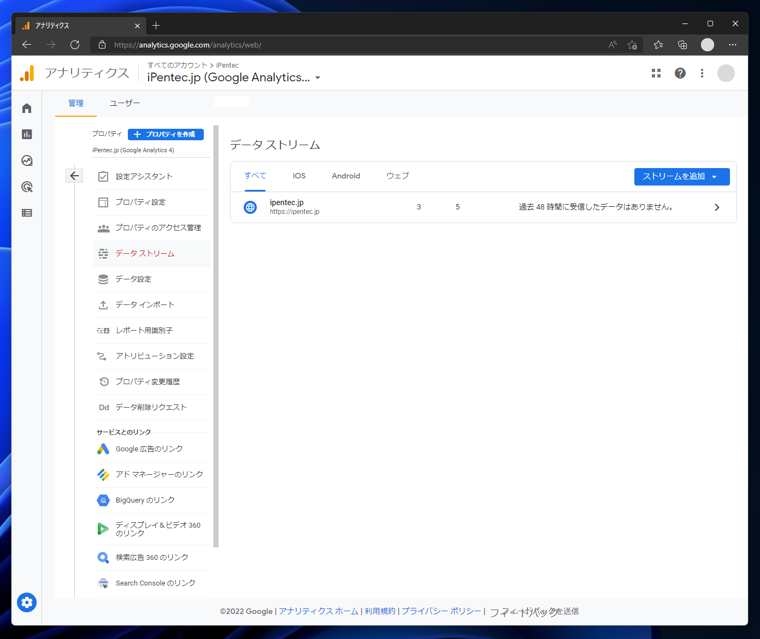Image resolution: width=760 pixels, height=639 pixels.
Task: Open the Help question mark icon
Action: pos(680,73)
